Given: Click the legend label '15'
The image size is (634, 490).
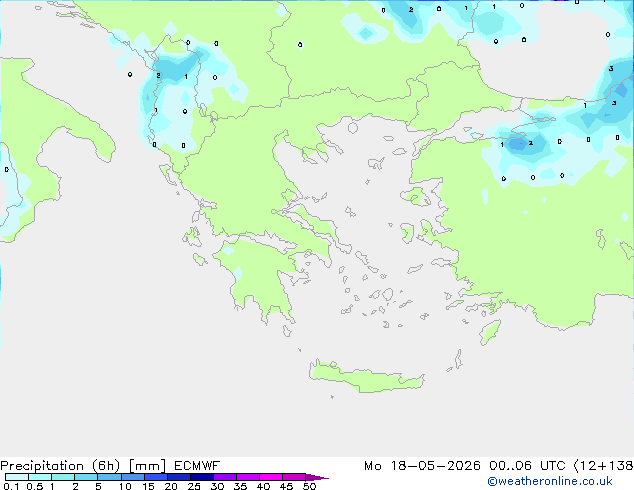Looking at the screenshot, I should pyautogui.click(x=148, y=486).
